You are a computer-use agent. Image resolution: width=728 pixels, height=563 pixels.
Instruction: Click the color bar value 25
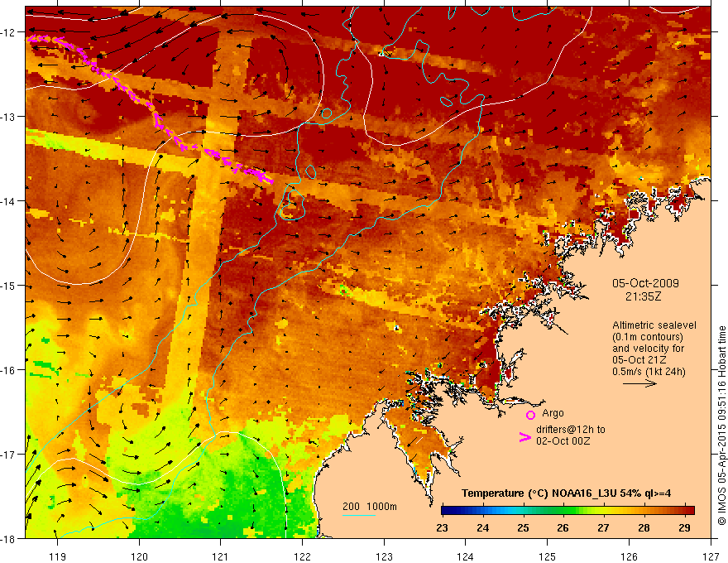tap(523, 527)
